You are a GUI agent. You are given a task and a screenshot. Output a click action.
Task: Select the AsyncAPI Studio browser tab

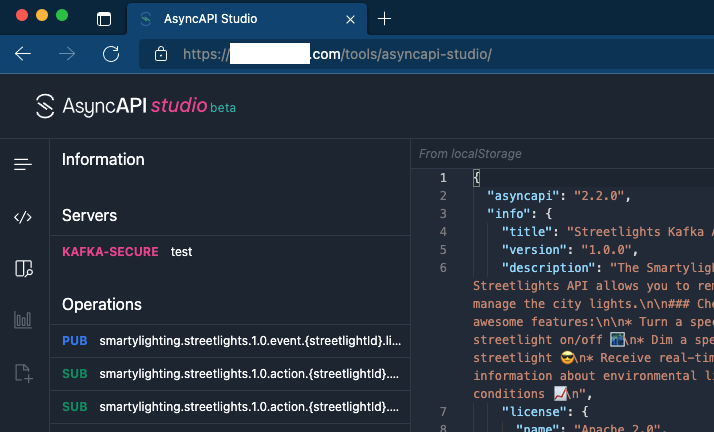[x=247, y=19]
